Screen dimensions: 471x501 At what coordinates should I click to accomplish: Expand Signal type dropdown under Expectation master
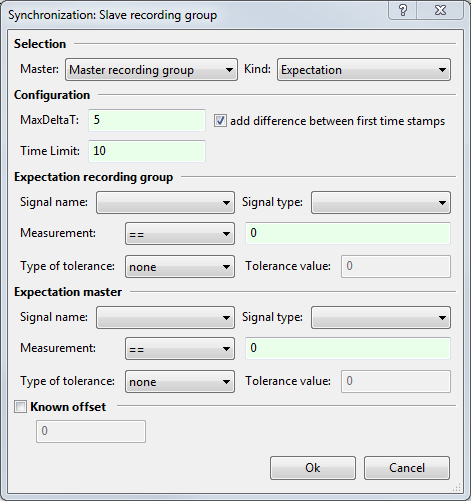pyautogui.click(x=381, y=318)
